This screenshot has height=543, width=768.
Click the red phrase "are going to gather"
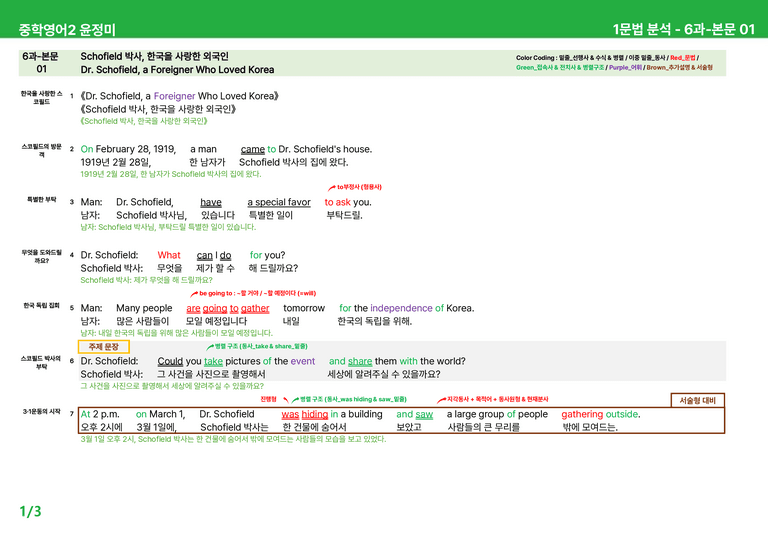[x=228, y=308]
